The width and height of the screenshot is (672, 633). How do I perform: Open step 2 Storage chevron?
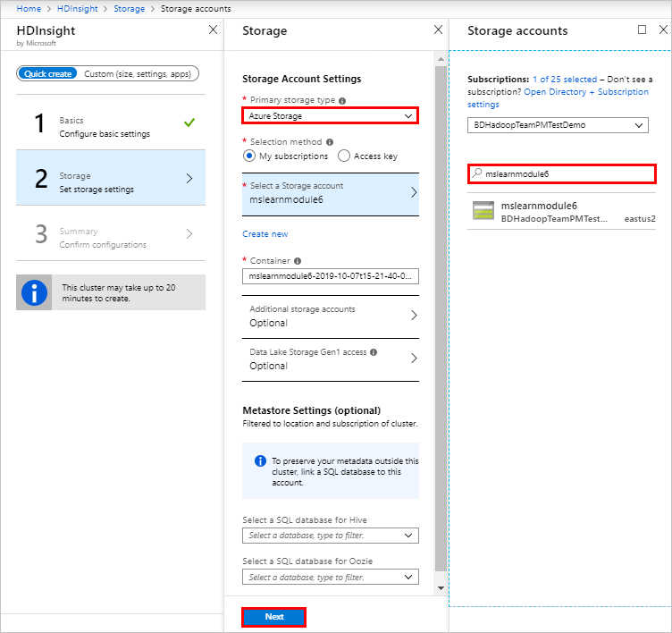pos(189,178)
